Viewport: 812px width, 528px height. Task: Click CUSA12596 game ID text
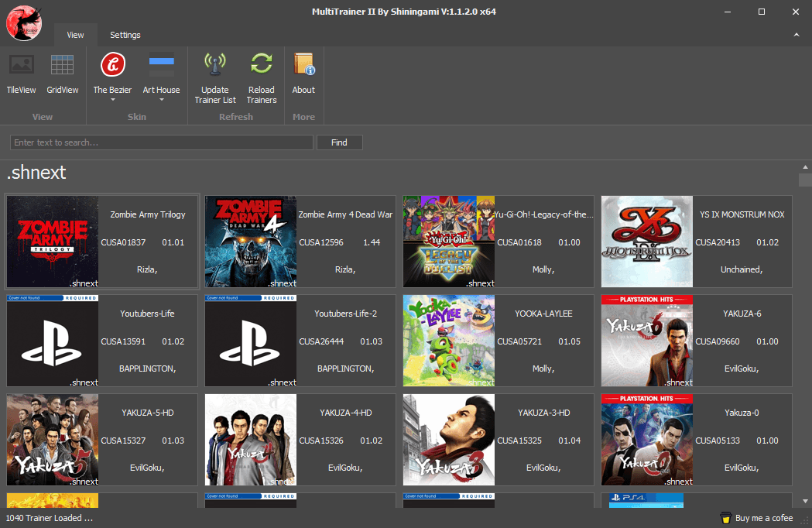click(x=321, y=242)
